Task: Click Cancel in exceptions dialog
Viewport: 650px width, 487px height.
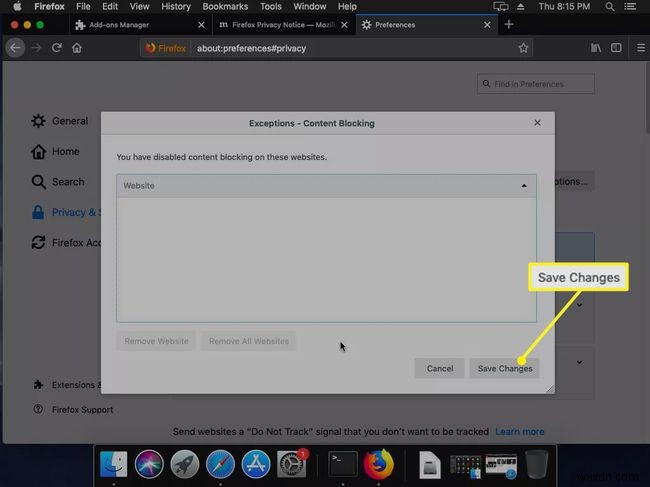Action: [439, 368]
